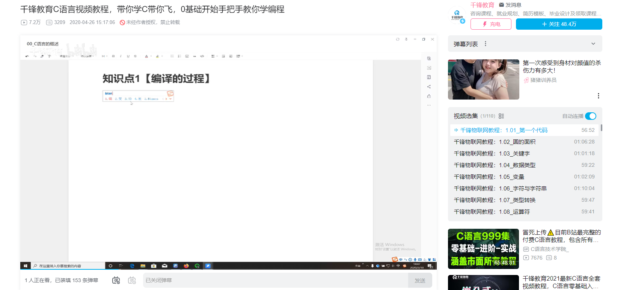Select episode 1.05_变量
This screenshot has height=290, width=644.
pyautogui.click(x=525, y=177)
